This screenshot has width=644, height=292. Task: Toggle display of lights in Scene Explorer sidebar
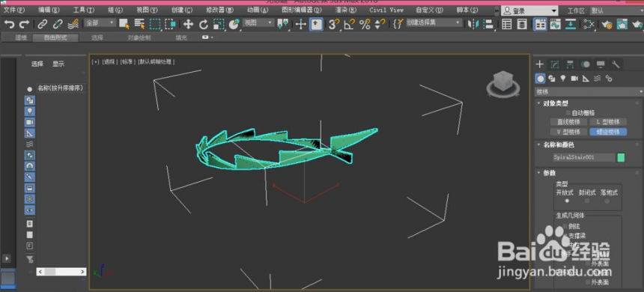(29, 111)
